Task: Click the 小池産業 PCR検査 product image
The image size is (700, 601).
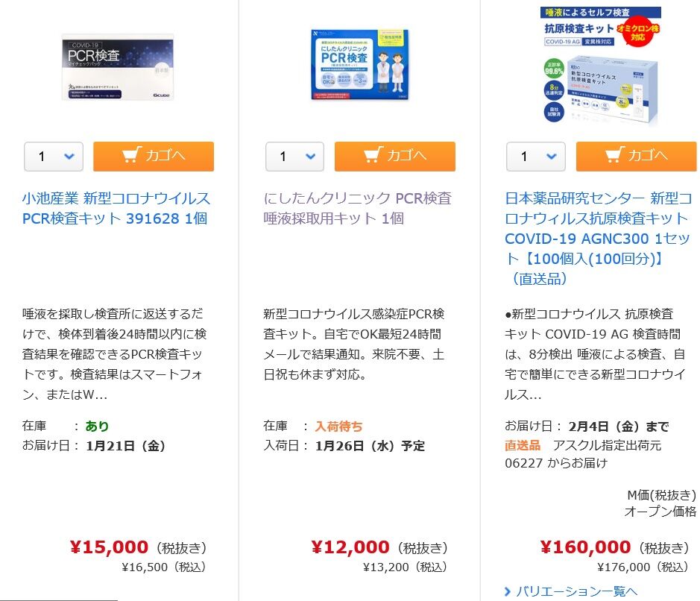Action: pos(118,67)
